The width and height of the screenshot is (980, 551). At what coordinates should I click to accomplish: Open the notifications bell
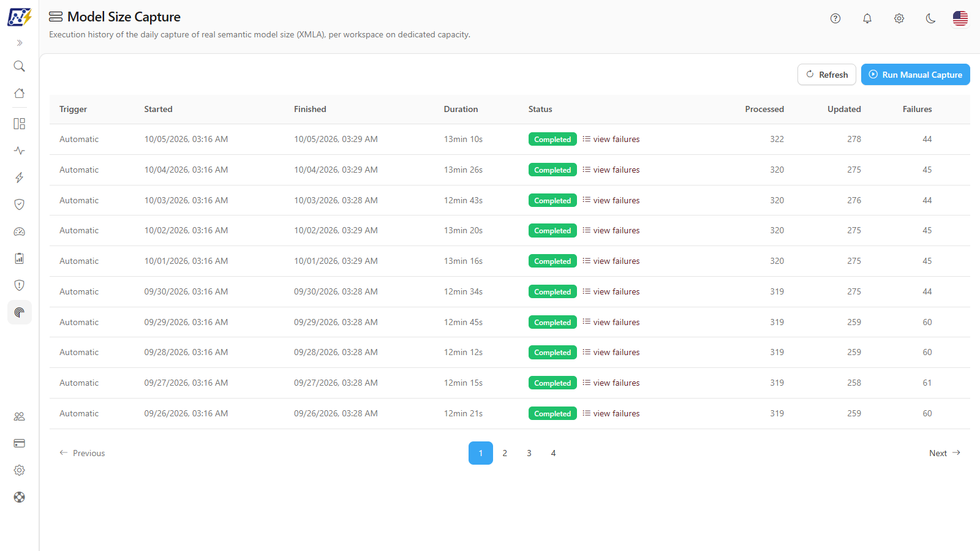tap(867, 18)
